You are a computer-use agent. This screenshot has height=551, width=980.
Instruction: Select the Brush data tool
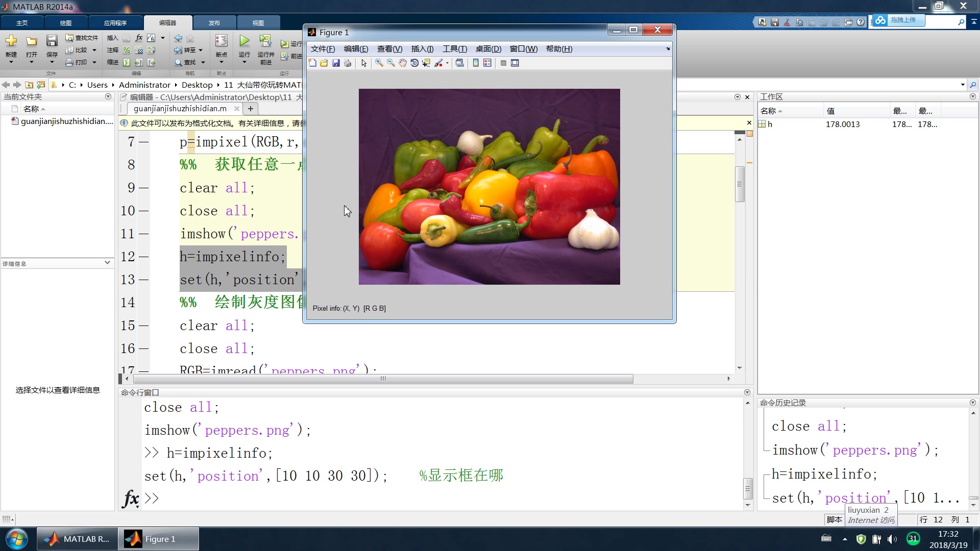pos(438,63)
